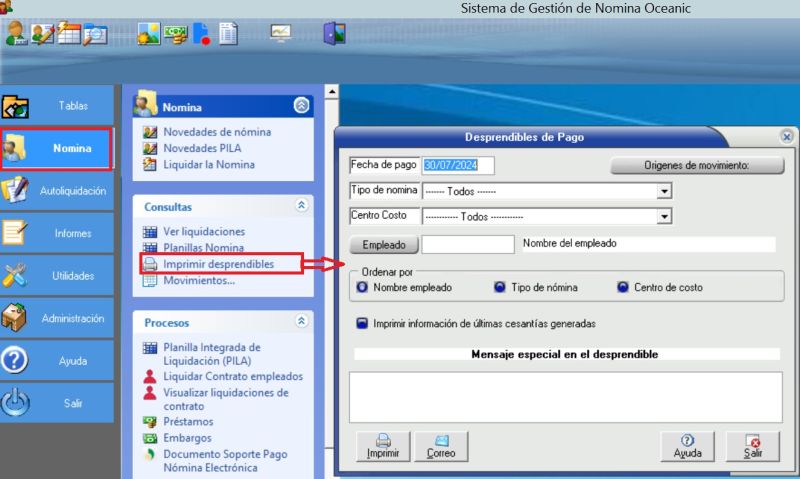Open the Liquidar la Nomina link
Image resolution: width=800 pixels, height=479 pixels.
coord(208,164)
